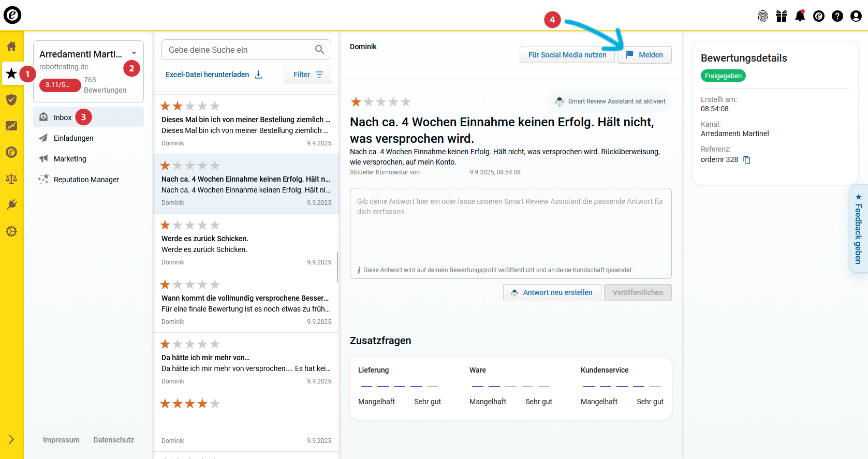Click the shield checkmark sidebar icon
Image resolution: width=868 pixels, height=459 pixels.
(11, 99)
